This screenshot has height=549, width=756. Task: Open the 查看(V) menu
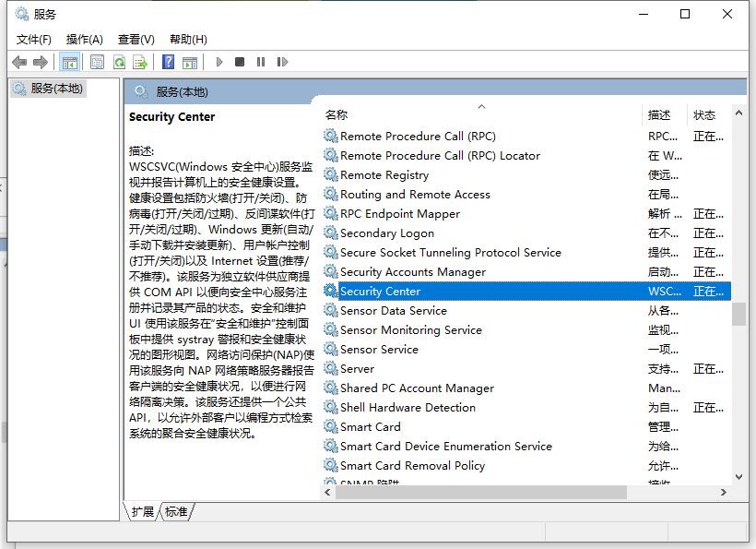click(135, 39)
